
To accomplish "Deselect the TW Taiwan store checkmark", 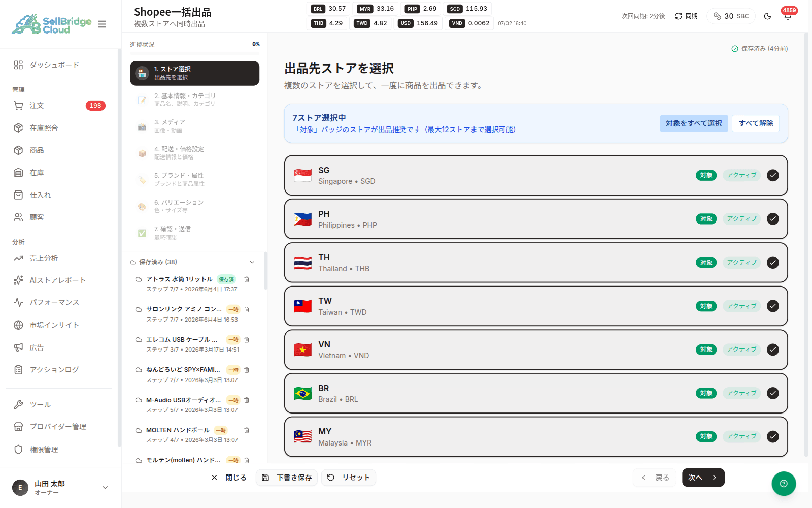I will click(x=773, y=306).
